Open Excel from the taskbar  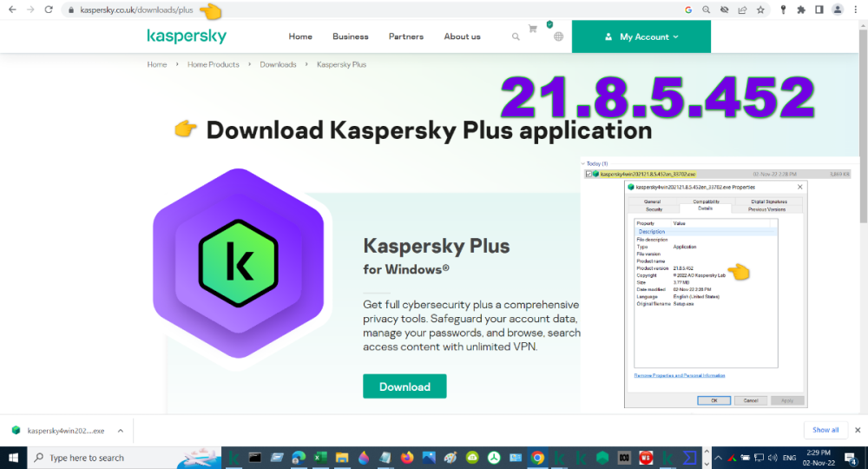click(320, 458)
